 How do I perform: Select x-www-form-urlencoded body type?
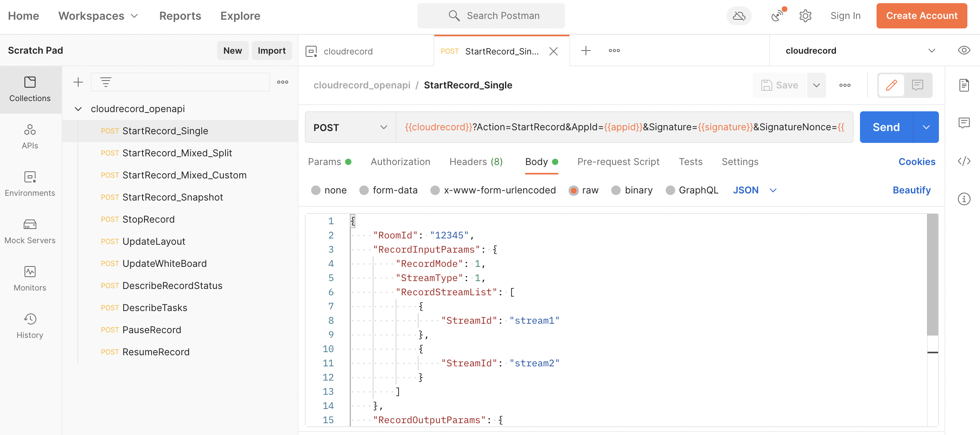pos(435,190)
